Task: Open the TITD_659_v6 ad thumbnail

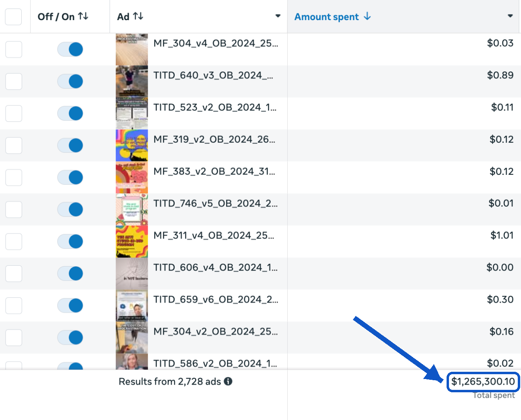Action: coord(132,305)
